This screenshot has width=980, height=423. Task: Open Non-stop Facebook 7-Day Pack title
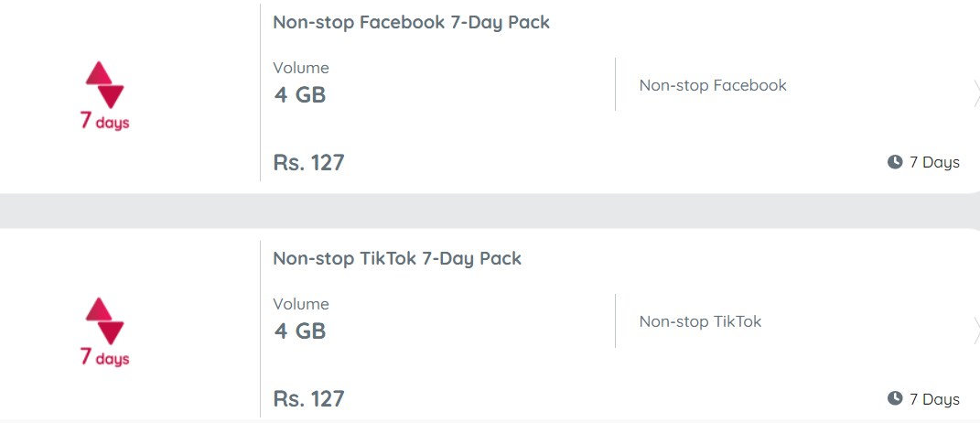411,23
